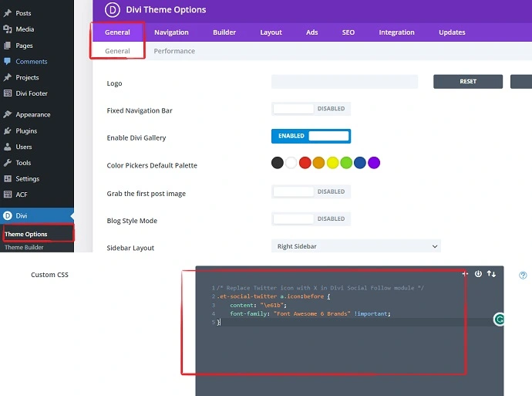This screenshot has width=532, height=396.
Task: Open the Appearance menu item
Action: tap(33, 114)
